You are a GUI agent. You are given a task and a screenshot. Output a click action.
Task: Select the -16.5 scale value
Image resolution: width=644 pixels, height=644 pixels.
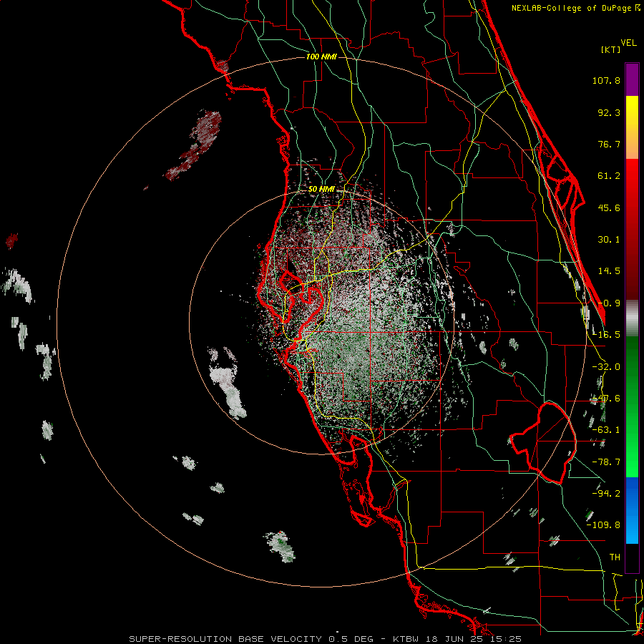coord(606,335)
